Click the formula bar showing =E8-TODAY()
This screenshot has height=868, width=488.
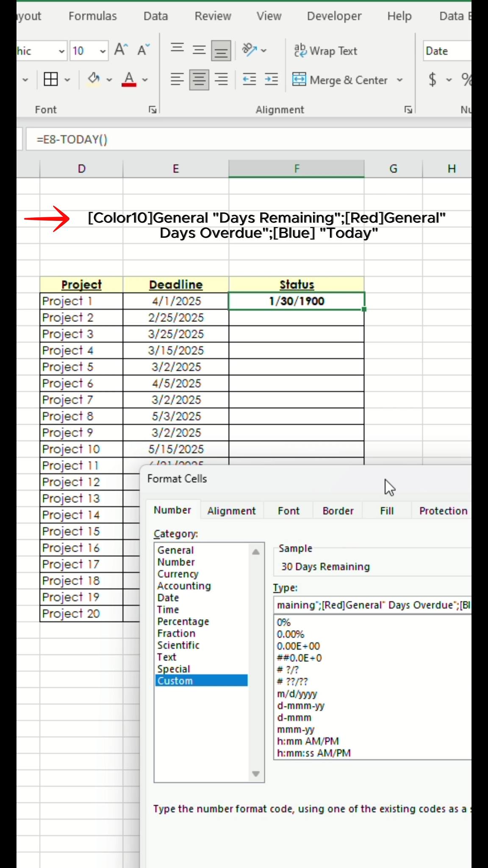(249, 139)
